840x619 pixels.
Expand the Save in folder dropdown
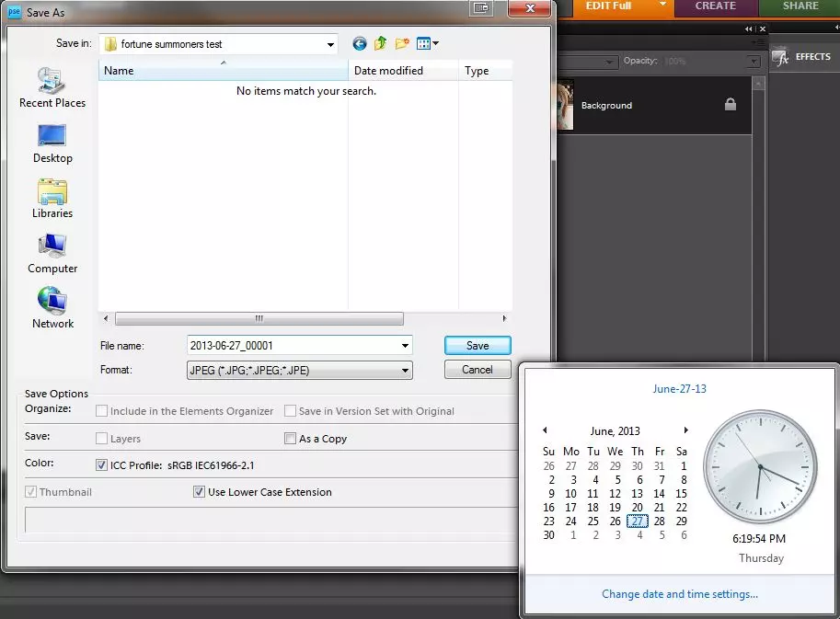(x=330, y=44)
